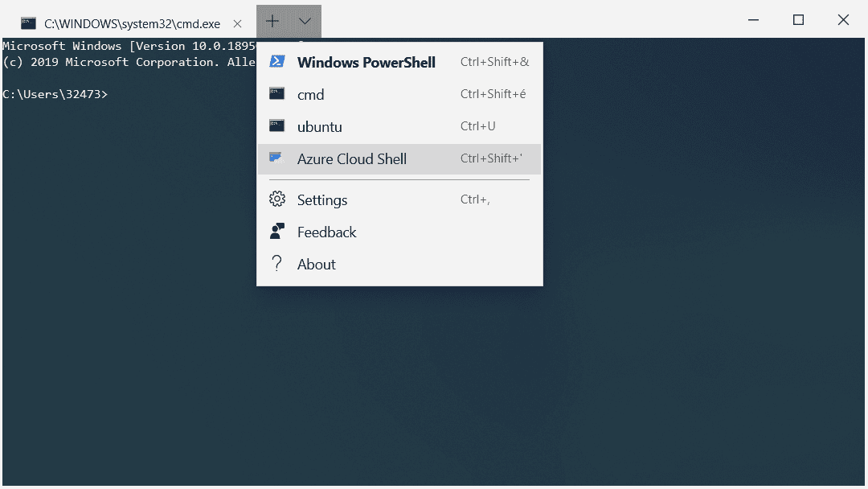The width and height of the screenshot is (868, 489).
Task: Close the cmd.exe tab
Action: (237, 24)
